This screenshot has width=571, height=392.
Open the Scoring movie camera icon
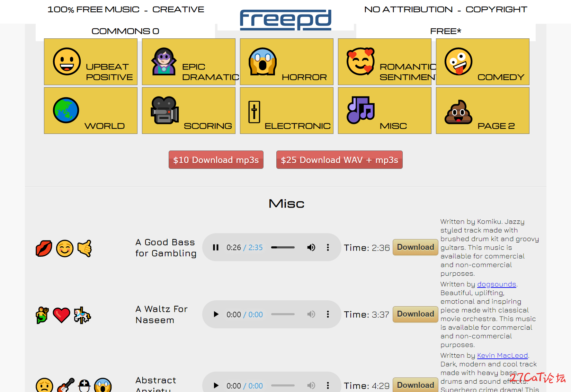point(165,110)
